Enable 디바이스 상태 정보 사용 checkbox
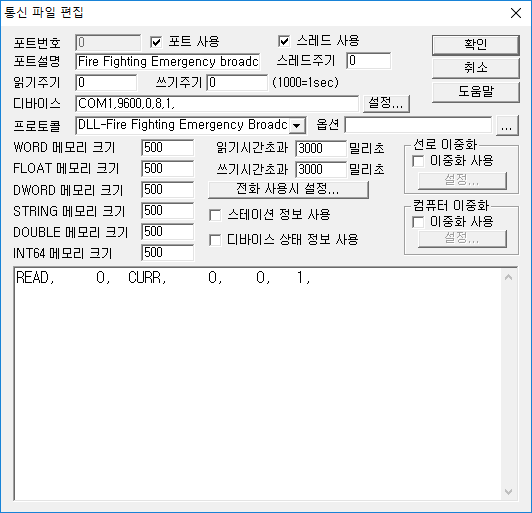 (215, 240)
